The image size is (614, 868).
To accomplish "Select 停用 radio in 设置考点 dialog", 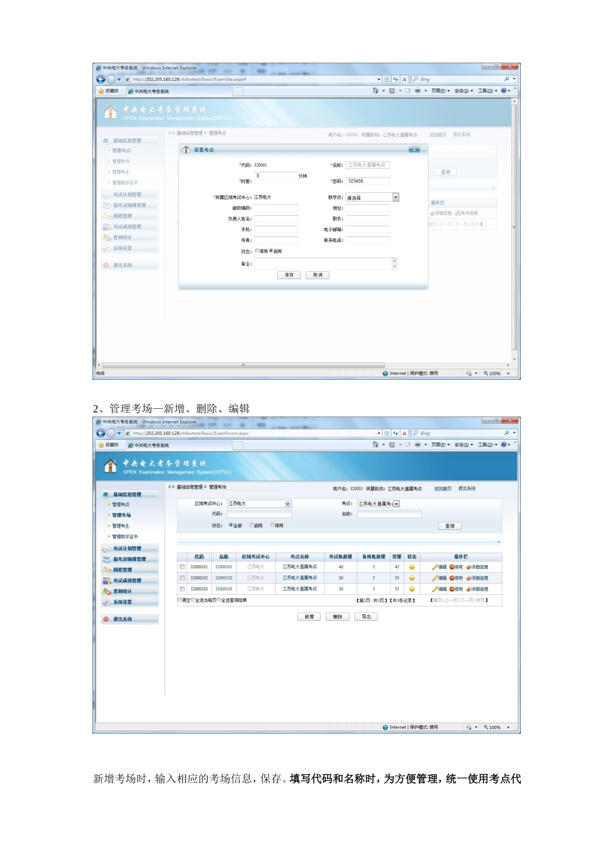I will (257, 251).
